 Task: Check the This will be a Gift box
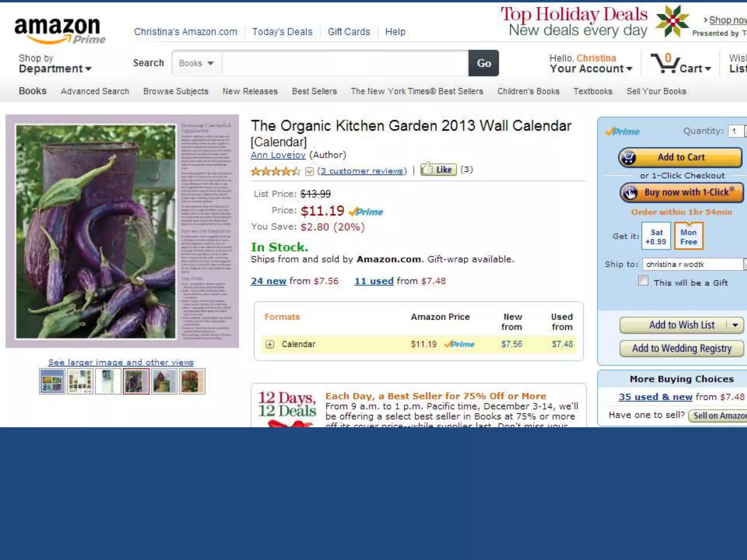(643, 281)
